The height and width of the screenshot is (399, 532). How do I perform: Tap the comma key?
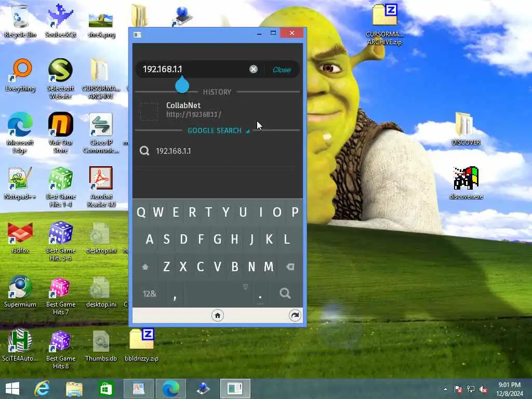(x=175, y=294)
